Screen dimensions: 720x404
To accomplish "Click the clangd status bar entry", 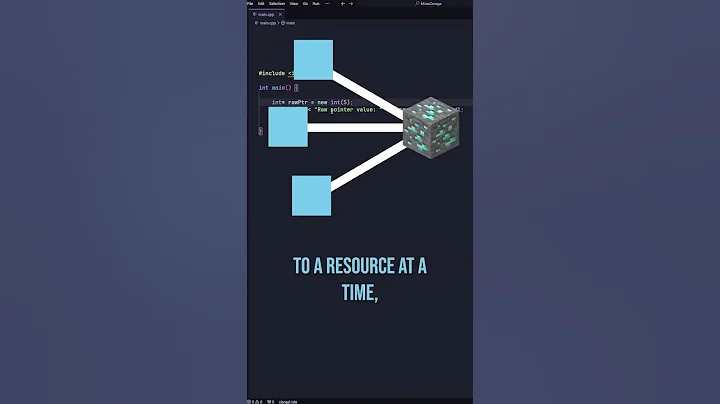I will (288, 402).
